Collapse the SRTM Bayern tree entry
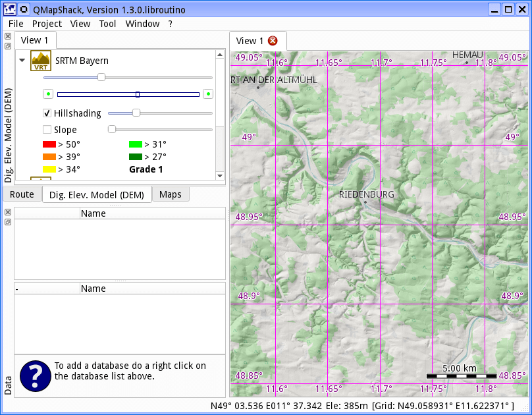532x415 pixels. (22, 61)
